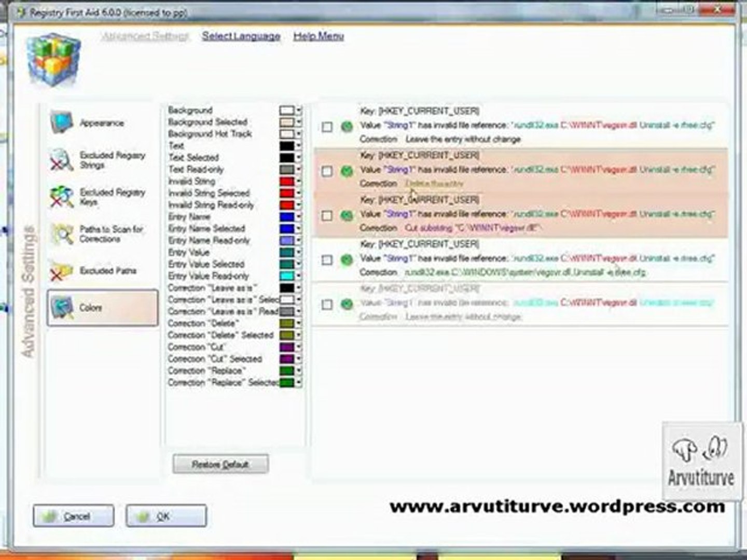
Task: Open the Select Language link
Action: [241, 36]
